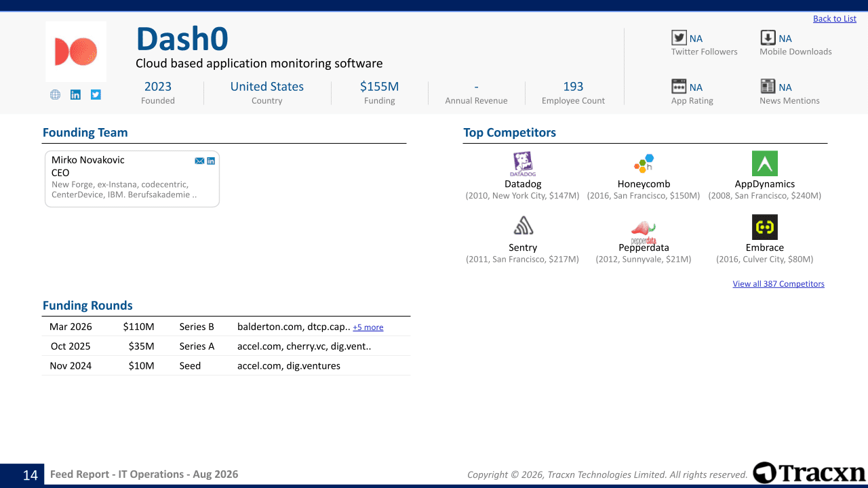The image size is (868, 488).
Task: Click the Tracxn logo in footer
Action: coord(809,473)
